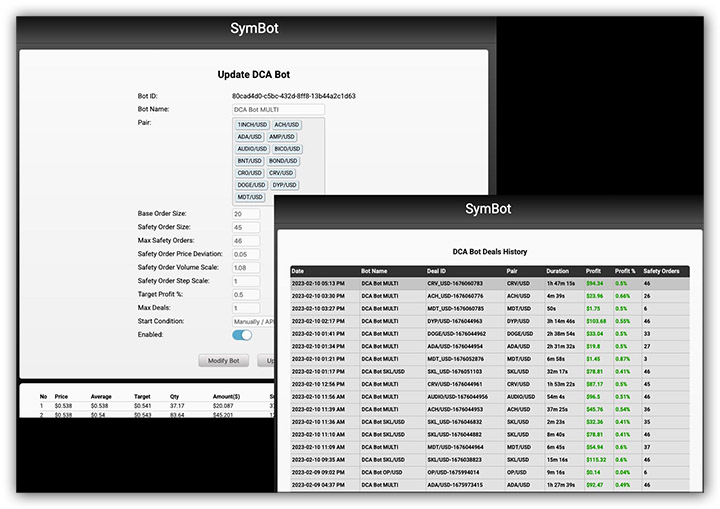Screen dimensions: 720x509
Task: Click deal ID ADA/USD-1676044954
Action: (455, 346)
